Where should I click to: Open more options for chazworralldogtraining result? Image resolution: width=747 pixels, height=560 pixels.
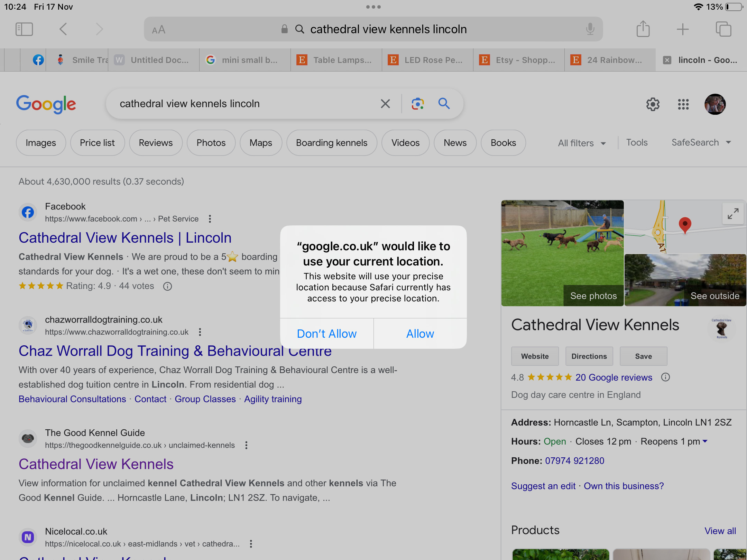coord(200,332)
